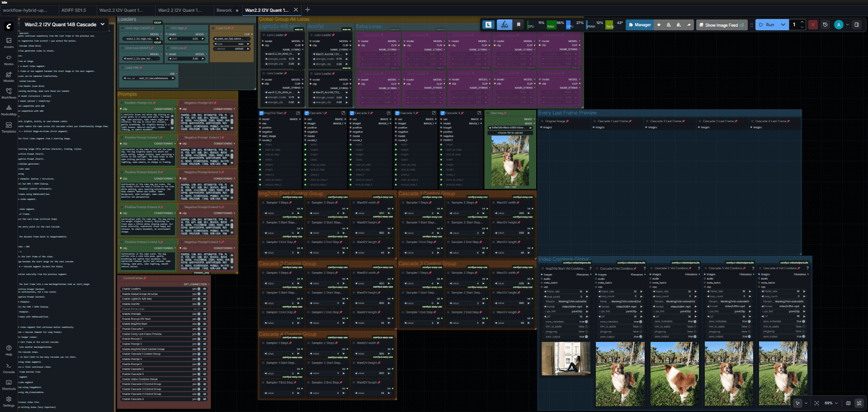Screen dimensions: 868x412
Task: Open the Nodes library panel
Action: coord(9,60)
